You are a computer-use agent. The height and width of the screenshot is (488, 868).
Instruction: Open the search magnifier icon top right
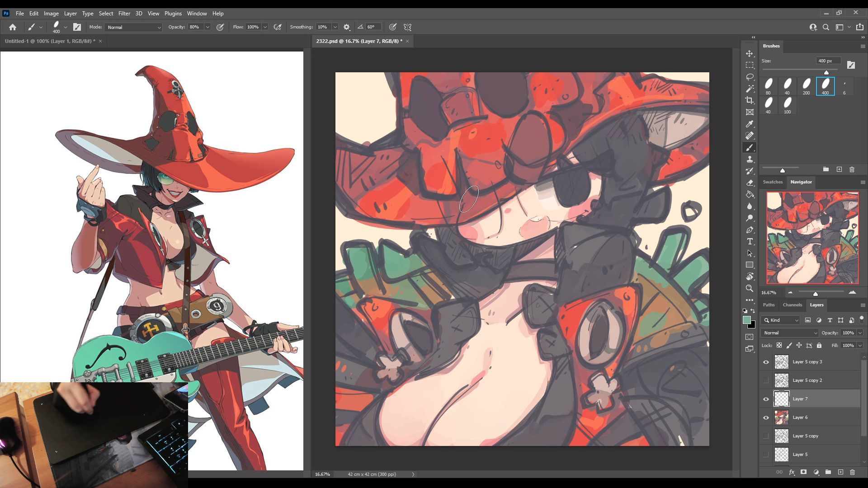[x=826, y=27]
